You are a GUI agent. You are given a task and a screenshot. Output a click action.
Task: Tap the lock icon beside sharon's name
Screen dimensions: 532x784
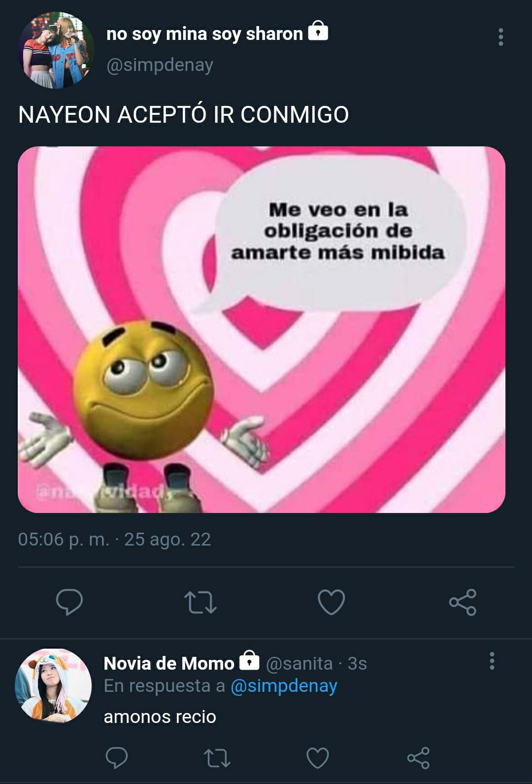coord(318,31)
